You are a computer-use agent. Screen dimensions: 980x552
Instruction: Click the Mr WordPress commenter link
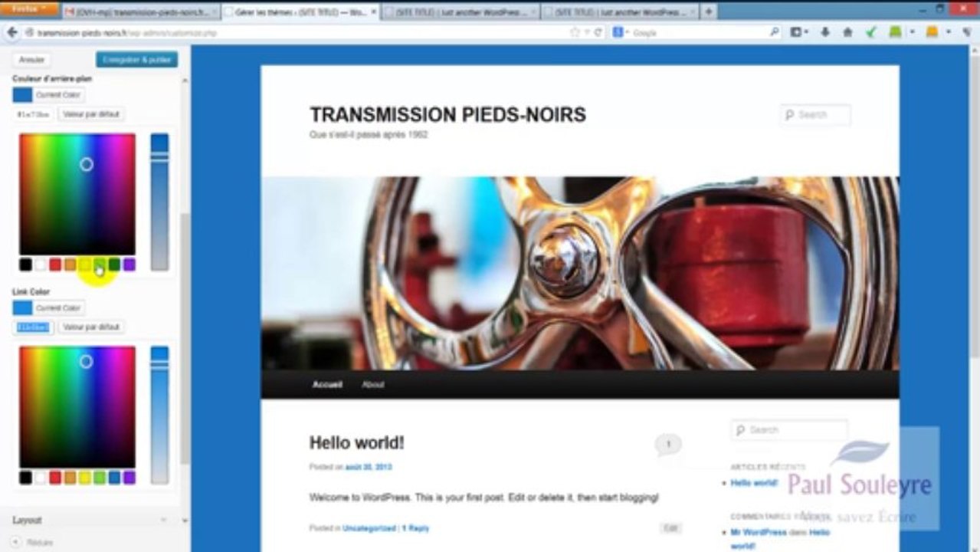759,532
